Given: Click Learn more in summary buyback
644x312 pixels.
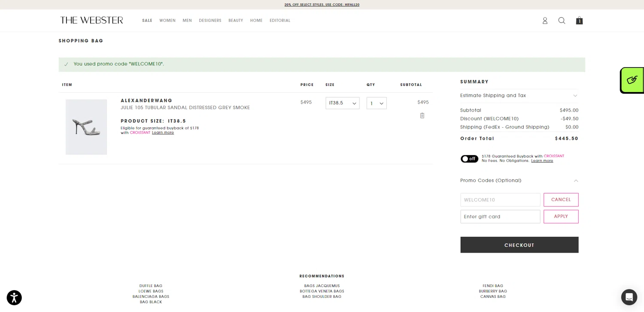Looking at the screenshot, I should [x=542, y=161].
